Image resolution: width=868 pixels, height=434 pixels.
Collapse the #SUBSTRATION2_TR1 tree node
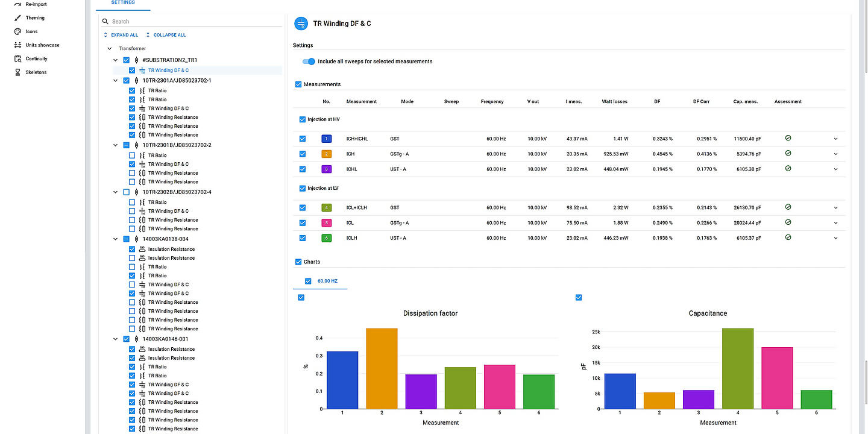[116, 60]
